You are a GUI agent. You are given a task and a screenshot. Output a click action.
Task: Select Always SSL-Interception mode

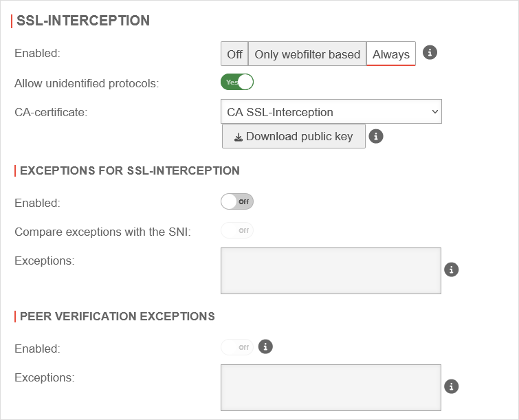tap(391, 54)
